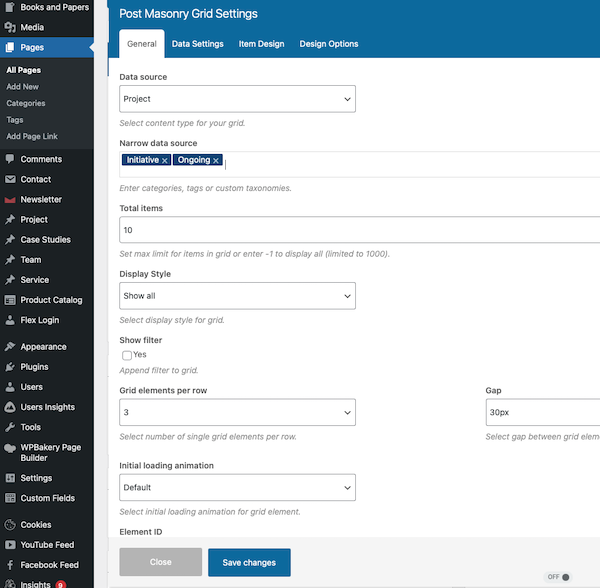Open All Pages submenu item
The image size is (600, 588).
pos(24,70)
